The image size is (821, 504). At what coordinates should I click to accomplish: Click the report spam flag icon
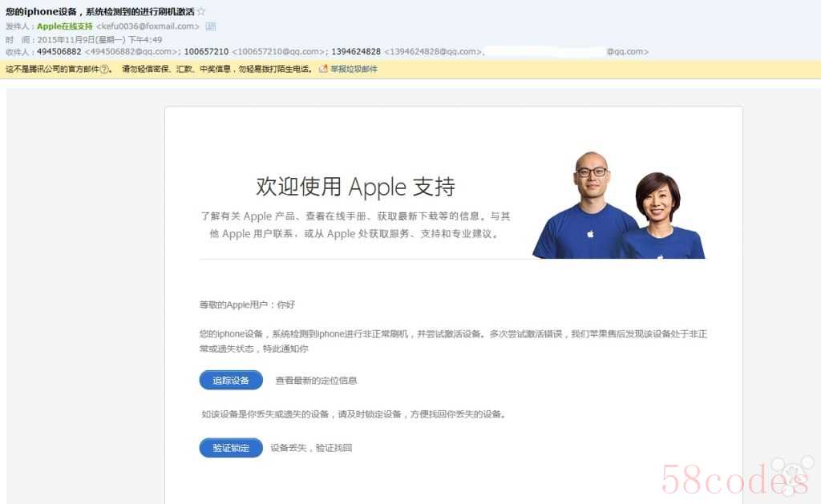[324, 69]
